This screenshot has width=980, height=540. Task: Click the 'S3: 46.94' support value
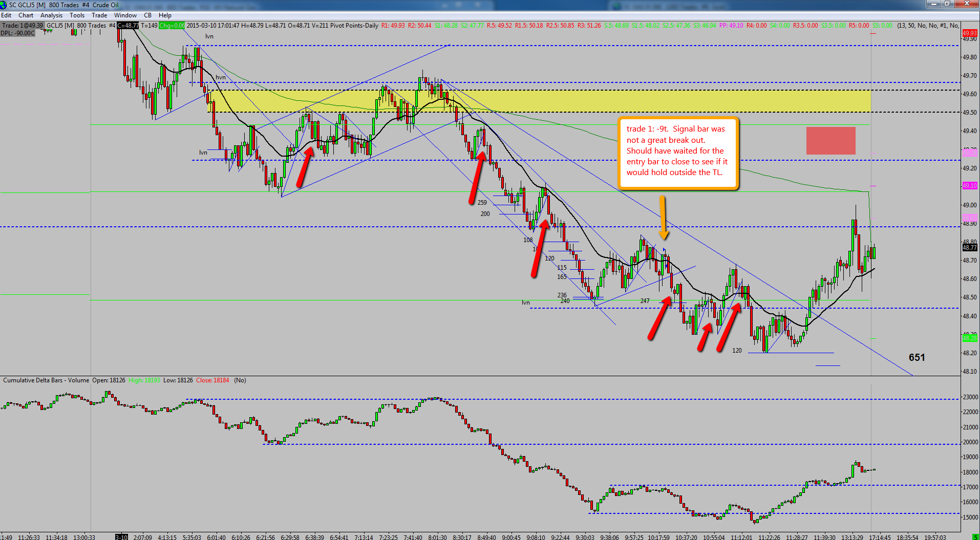click(x=705, y=26)
